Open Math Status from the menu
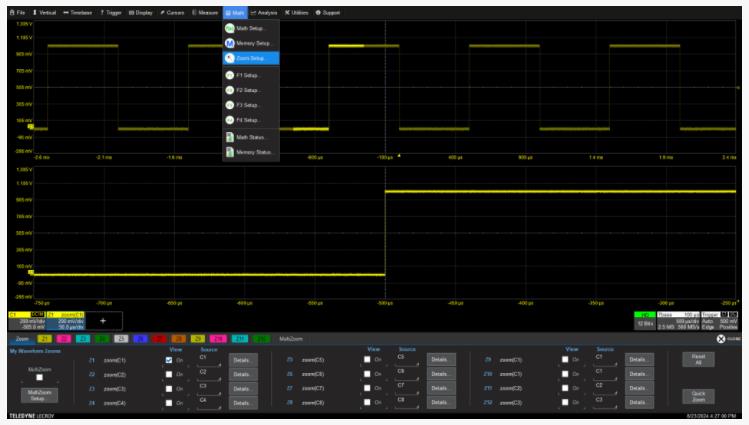This screenshot has height=425, width=749. (250, 136)
